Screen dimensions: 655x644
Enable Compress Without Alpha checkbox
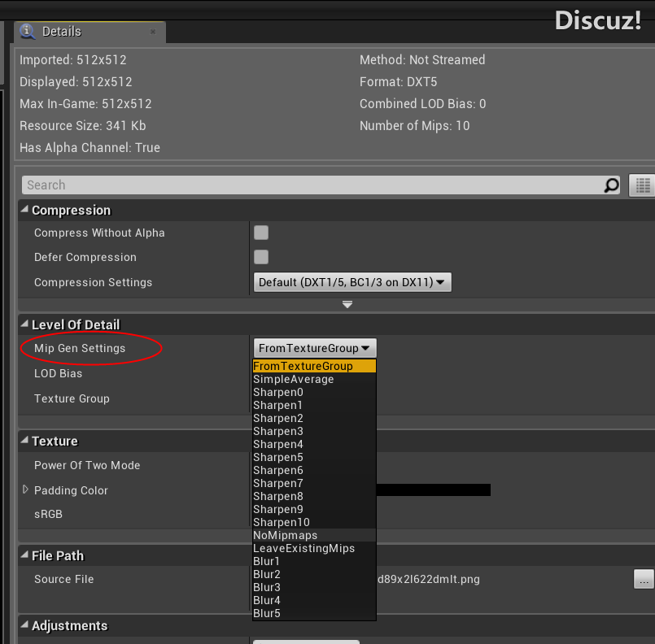coord(261,233)
